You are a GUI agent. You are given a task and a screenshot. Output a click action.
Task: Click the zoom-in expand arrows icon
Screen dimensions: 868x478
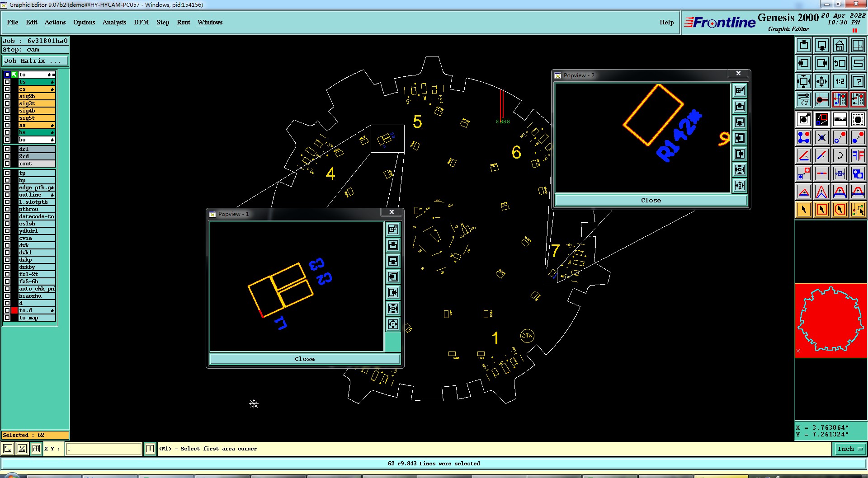coord(803,81)
